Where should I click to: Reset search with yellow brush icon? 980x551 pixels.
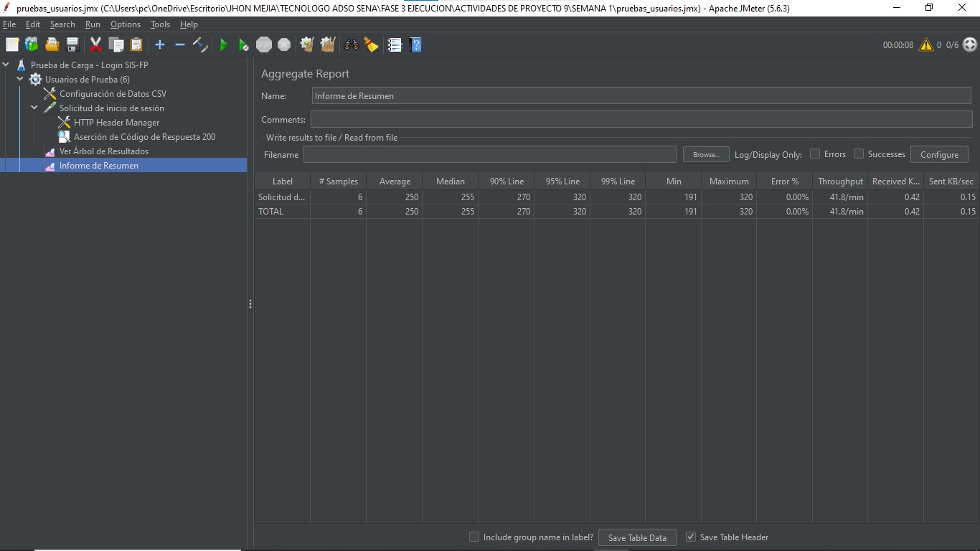(x=371, y=44)
